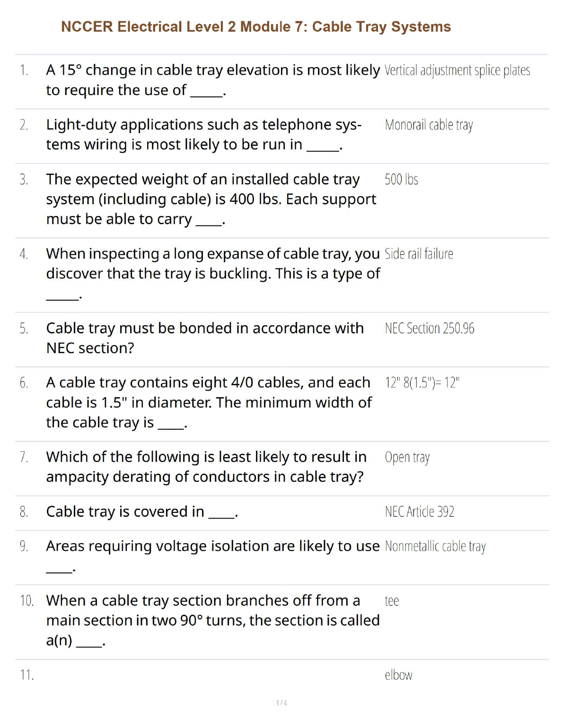Click the document title about Cable Tray Systems

tap(256, 27)
